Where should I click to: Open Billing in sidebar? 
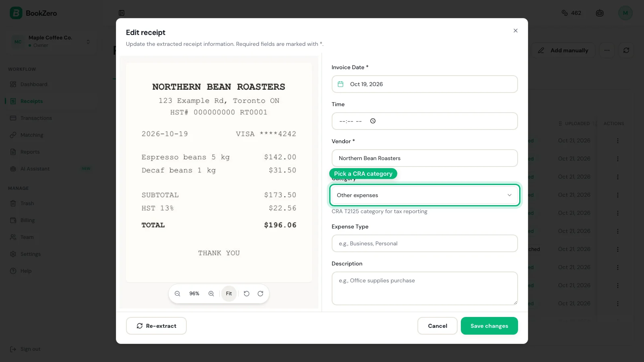(x=52, y=220)
